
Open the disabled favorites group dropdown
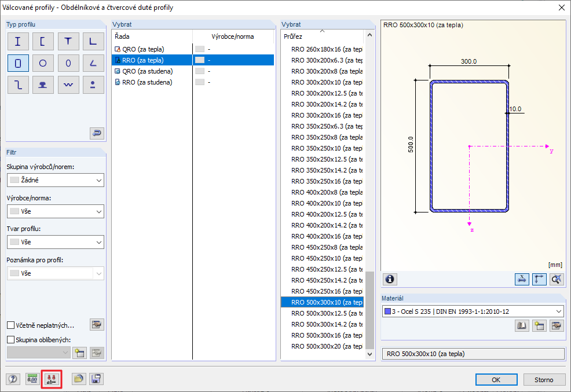click(39, 353)
